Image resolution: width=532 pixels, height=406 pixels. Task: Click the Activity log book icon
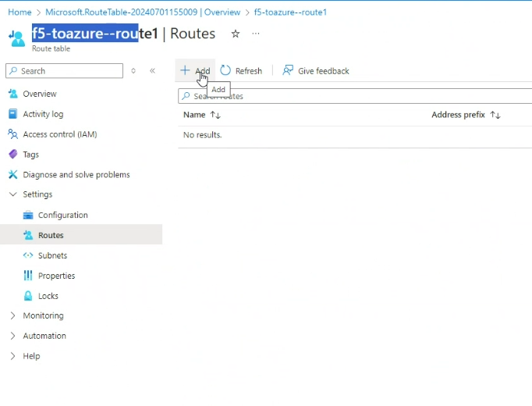tap(13, 114)
